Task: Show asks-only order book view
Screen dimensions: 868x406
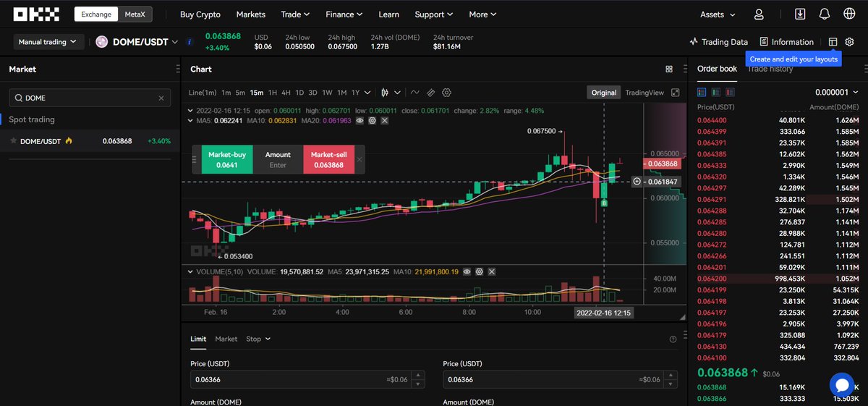Action: [x=731, y=93]
